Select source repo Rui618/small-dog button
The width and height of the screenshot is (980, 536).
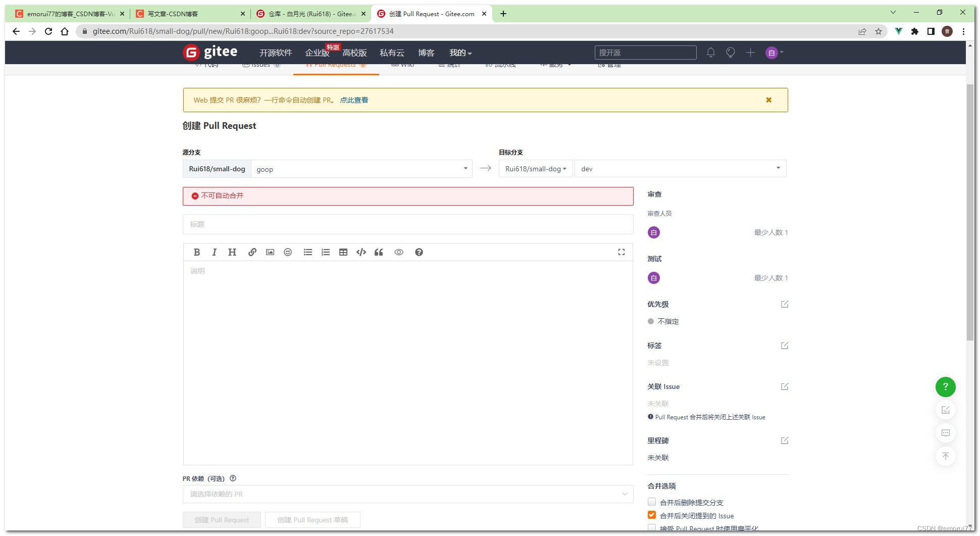(217, 169)
